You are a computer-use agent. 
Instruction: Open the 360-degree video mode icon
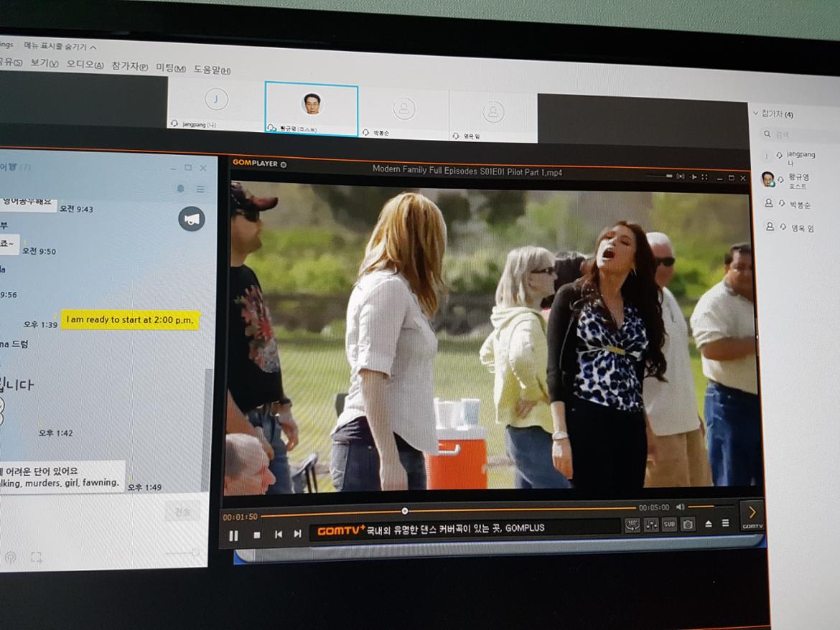point(632,525)
